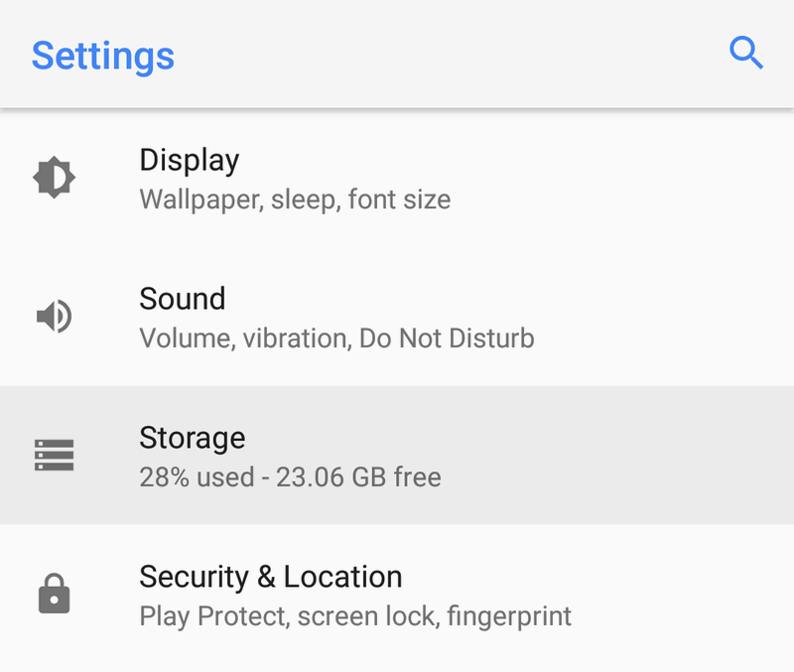
Task: Open the search magnifier icon
Action: coord(746,53)
